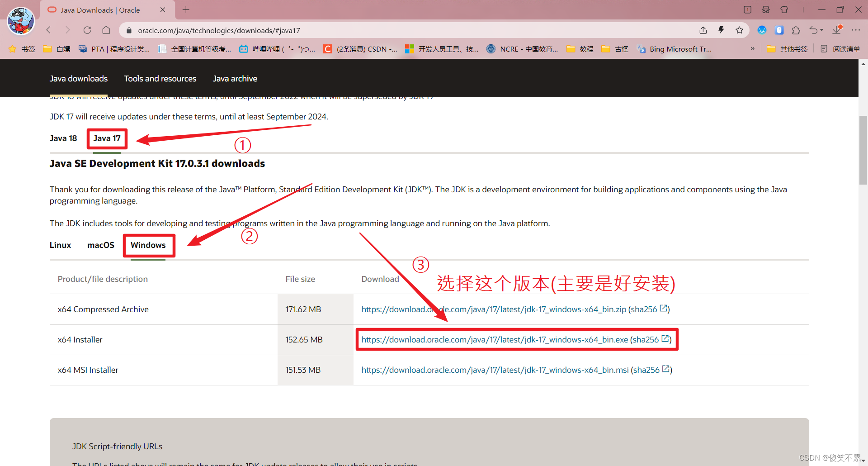Expand hidden bookmarks with chevron
This screenshot has width=868, height=466.
pyautogui.click(x=752, y=48)
